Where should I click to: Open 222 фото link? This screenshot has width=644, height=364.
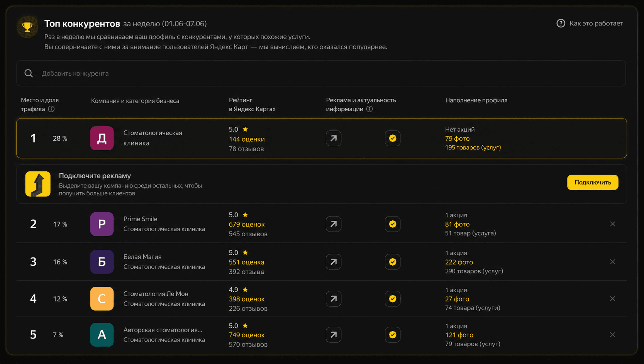pyautogui.click(x=459, y=262)
